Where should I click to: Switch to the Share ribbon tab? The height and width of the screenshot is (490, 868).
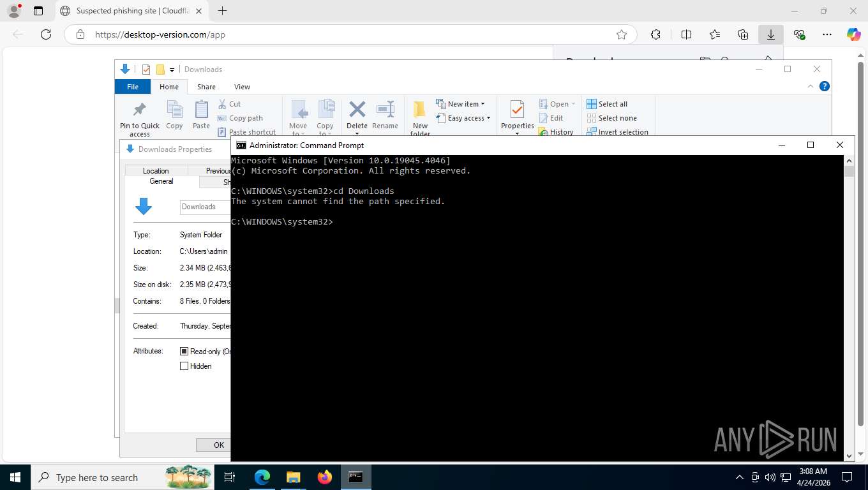pos(206,87)
